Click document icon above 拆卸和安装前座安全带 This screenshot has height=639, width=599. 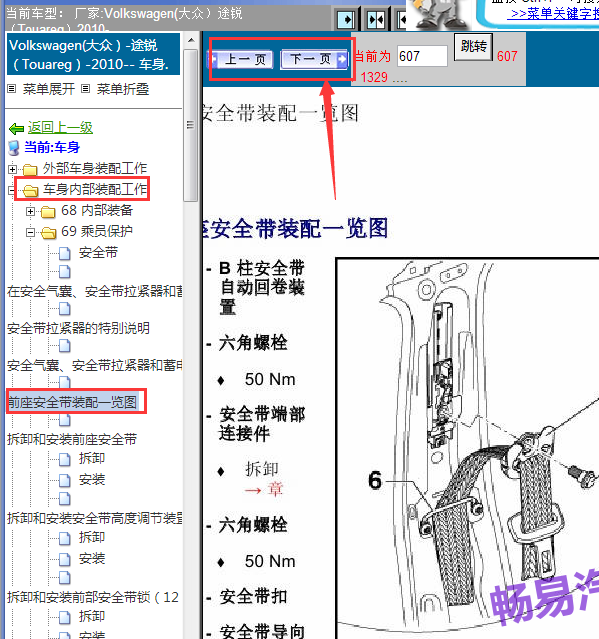click(64, 420)
